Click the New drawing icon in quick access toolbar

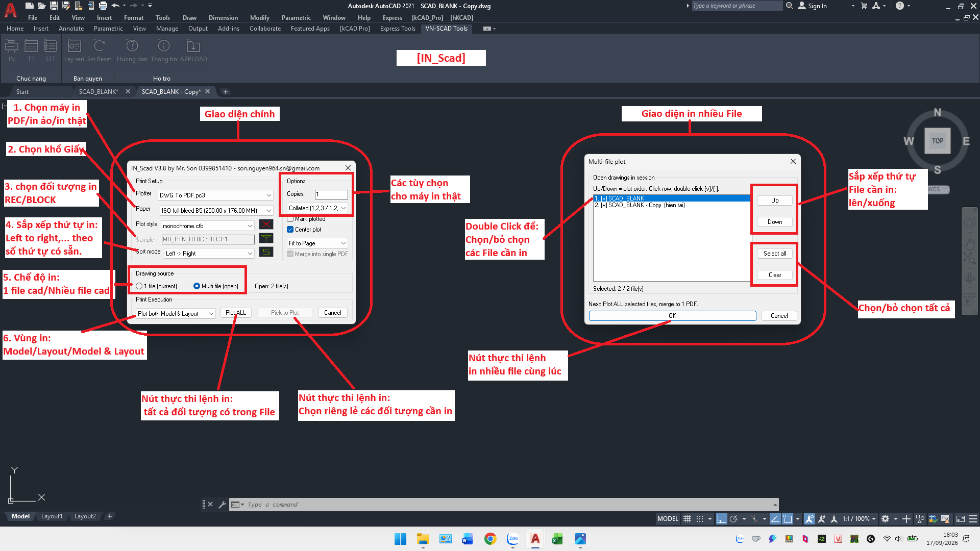pyautogui.click(x=30, y=6)
